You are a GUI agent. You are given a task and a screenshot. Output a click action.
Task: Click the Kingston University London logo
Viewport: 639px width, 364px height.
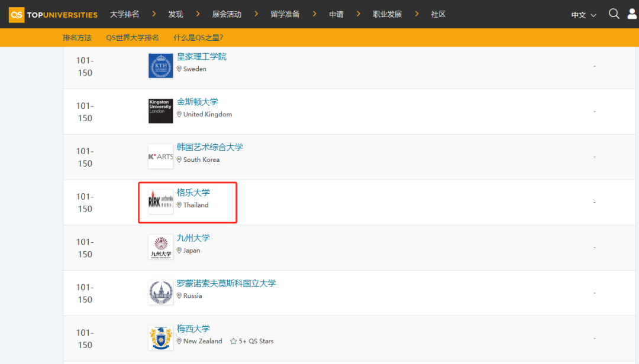[x=160, y=111]
